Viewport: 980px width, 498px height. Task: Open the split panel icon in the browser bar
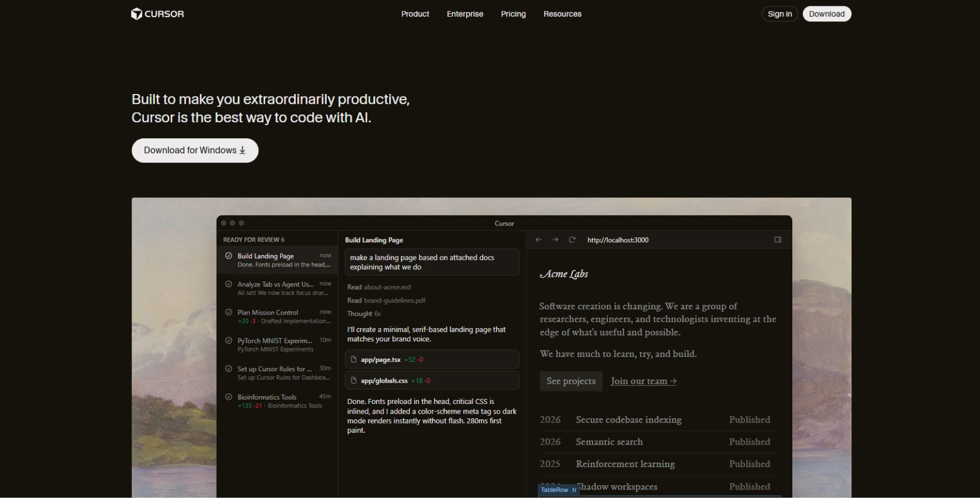point(778,239)
